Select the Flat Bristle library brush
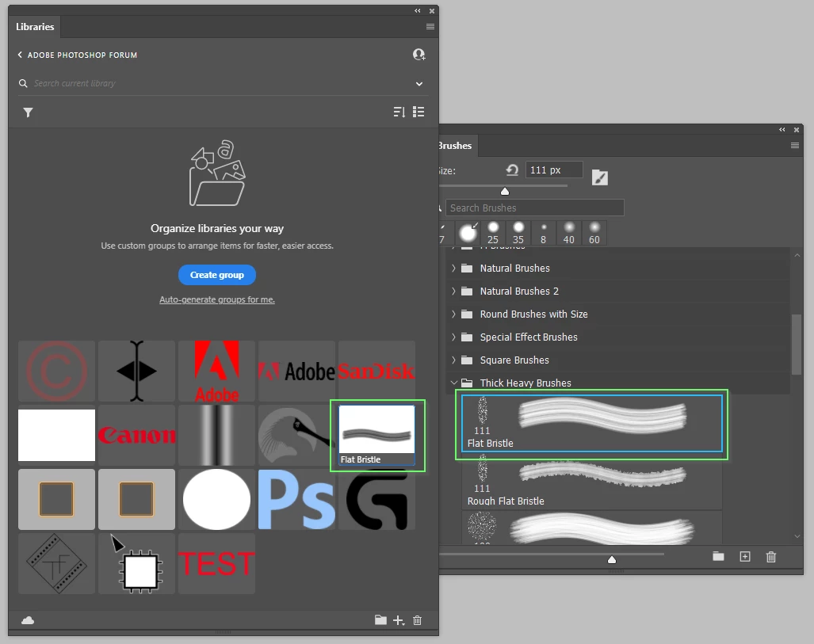The width and height of the screenshot is (814, 644). pyautogui.click(x=377, y=436)
